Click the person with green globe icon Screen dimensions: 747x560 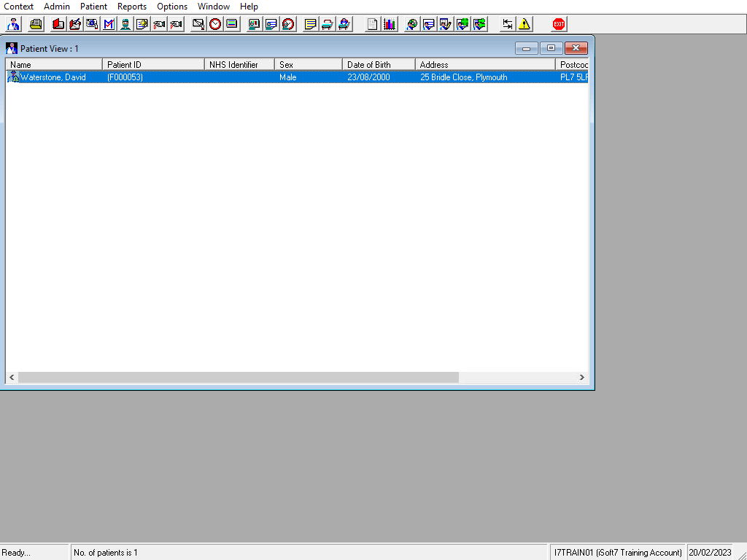coord(462,24)
